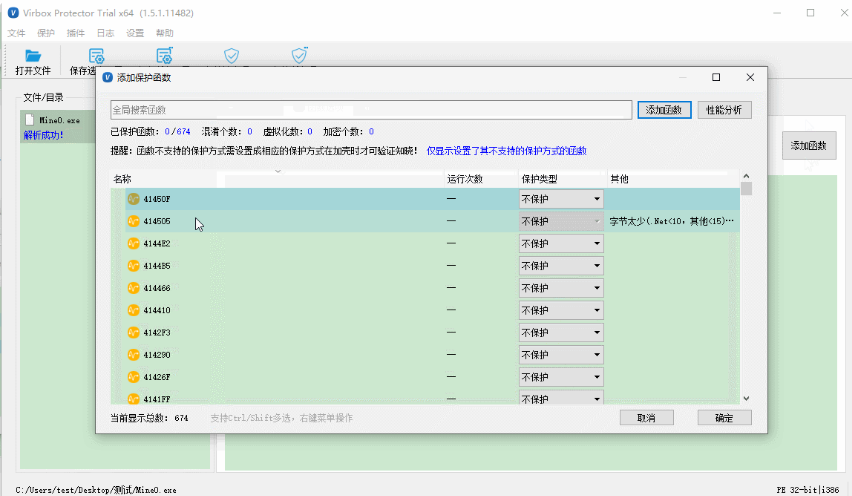Click the Virbox logo in main title bar
This screenshot has width=852, height=496.
(13, 12)
